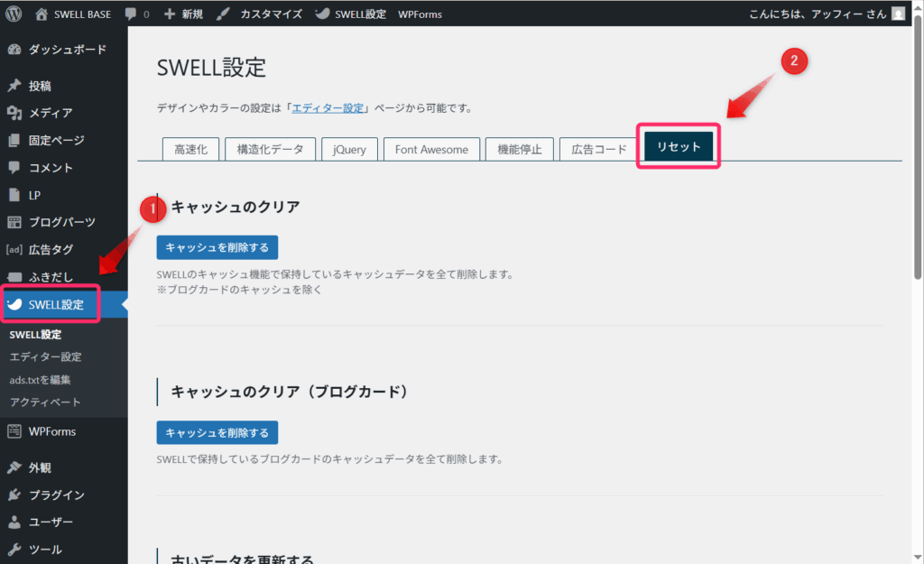Image resolution: width=924 pixels, height=564 pixels.
Task: Click the ツール wrench icon
Action: (14, 550)
